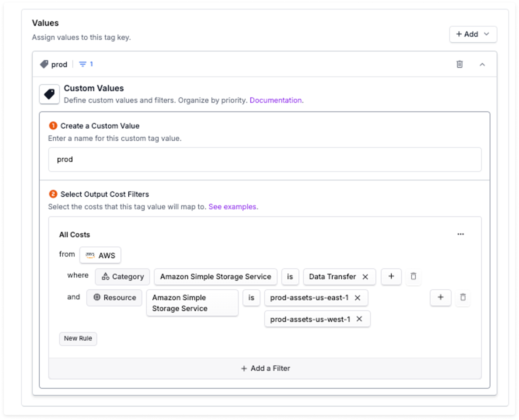Open the Add dropdown button
Viewport: 519px width, 420px height.
[x=473, y=34]
